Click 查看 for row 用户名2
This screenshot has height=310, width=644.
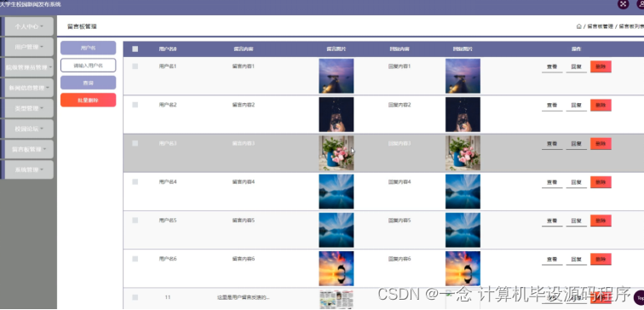pyautogui.click(x=552, y=106)
